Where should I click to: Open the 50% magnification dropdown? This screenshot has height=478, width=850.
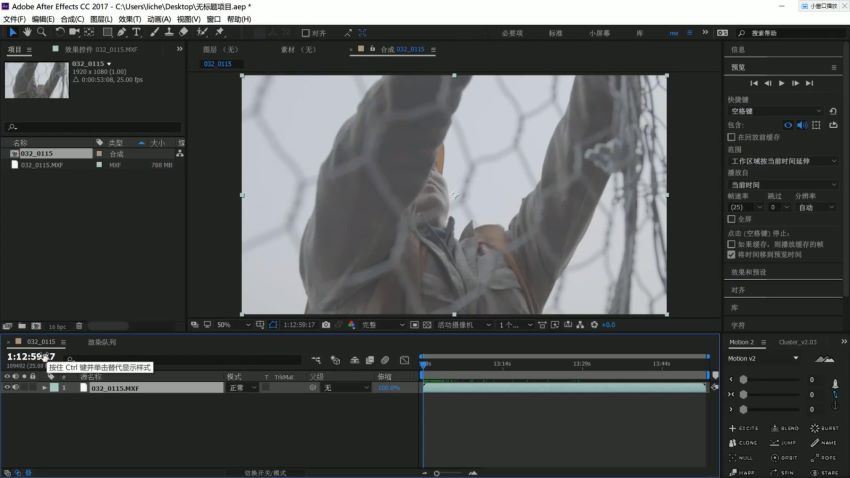point(227,325)
